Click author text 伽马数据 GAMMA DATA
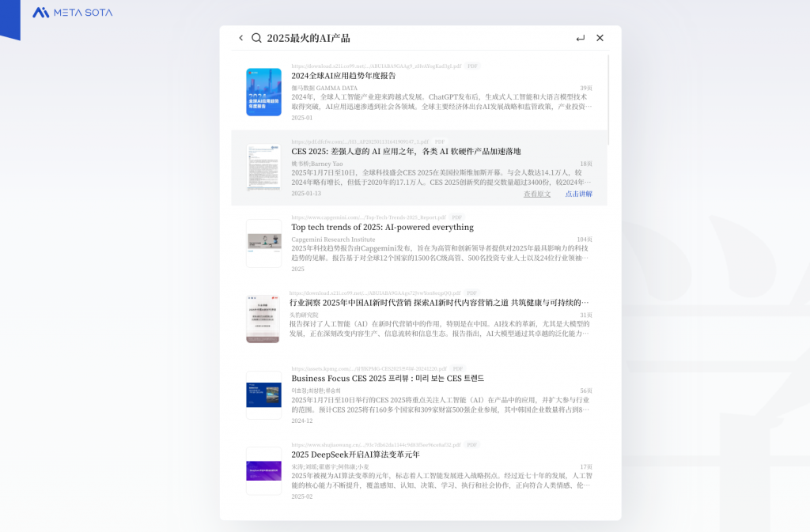 (x=324, y=89)
